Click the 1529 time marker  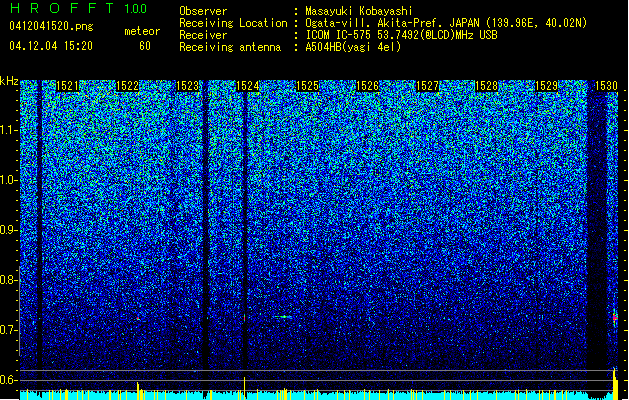coord(547,85)
